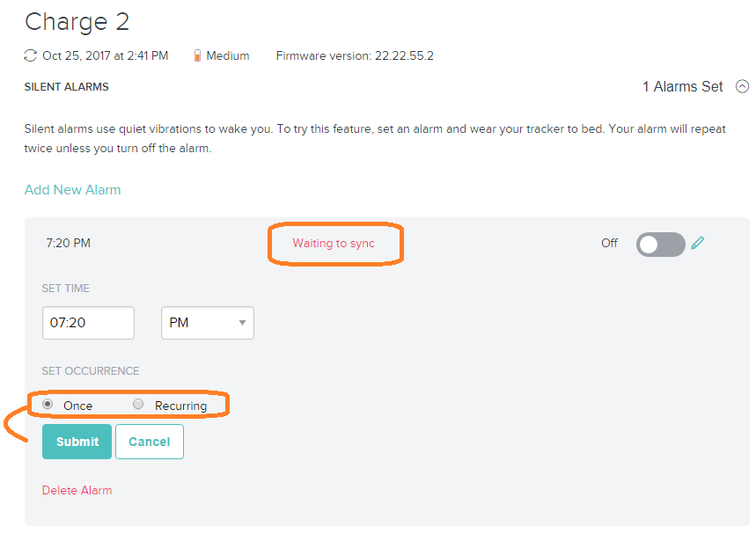Image resolution: width=756 pixels, height=534 pixels.
Task: Click the Off toggle label
Action: coord(609,244)
